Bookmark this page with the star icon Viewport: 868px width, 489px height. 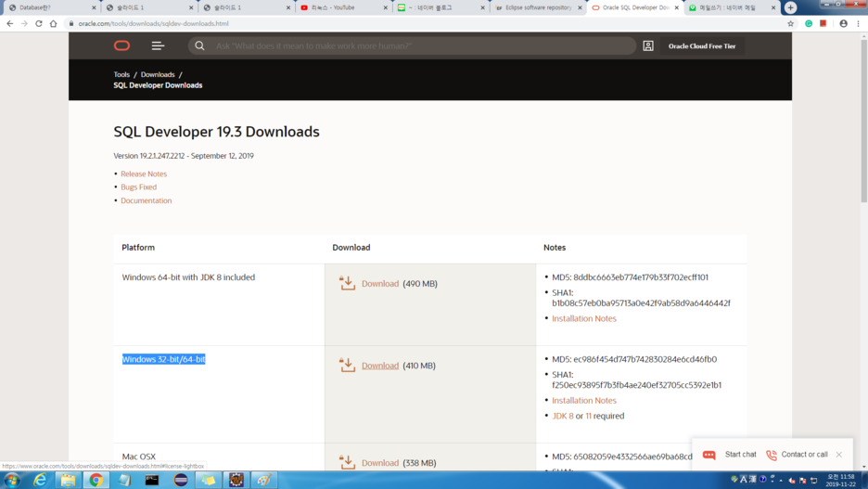790,24
